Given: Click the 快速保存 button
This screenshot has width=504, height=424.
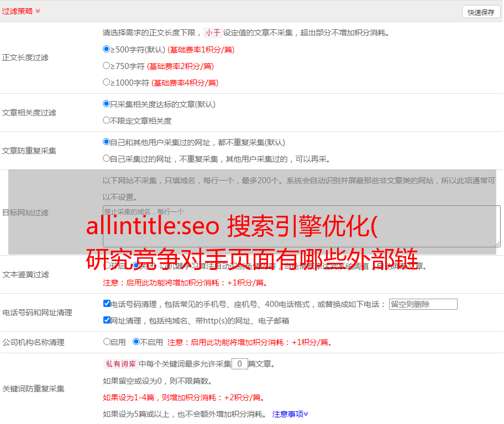Looking at the screenshot, I should point(481,12).
